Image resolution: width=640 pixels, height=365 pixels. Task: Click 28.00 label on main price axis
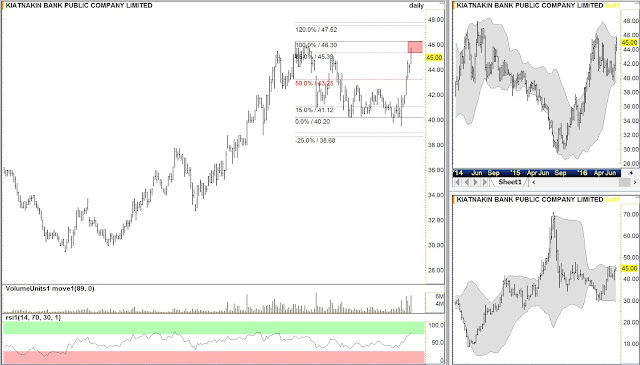click(436, 270)
